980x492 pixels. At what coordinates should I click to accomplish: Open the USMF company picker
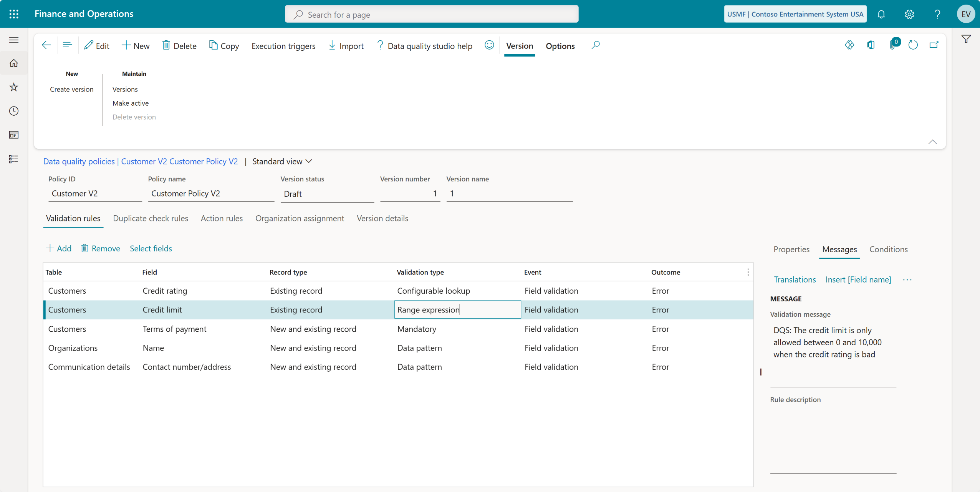coord(795,14)
